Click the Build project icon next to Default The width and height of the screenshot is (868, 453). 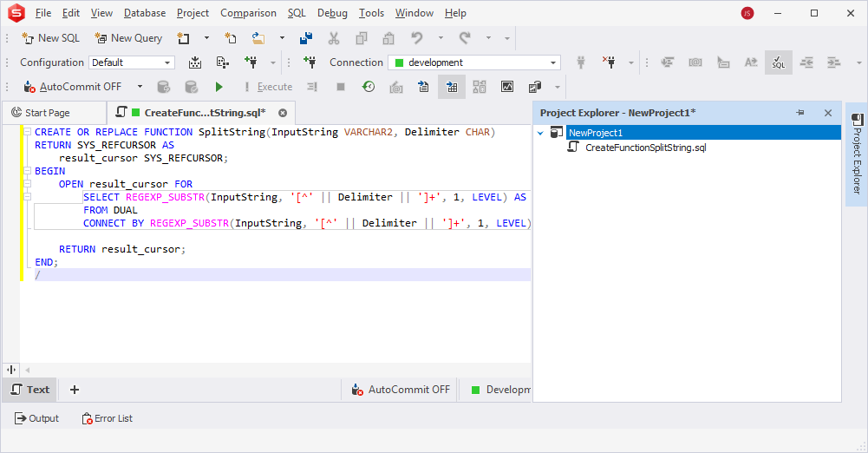195,62
